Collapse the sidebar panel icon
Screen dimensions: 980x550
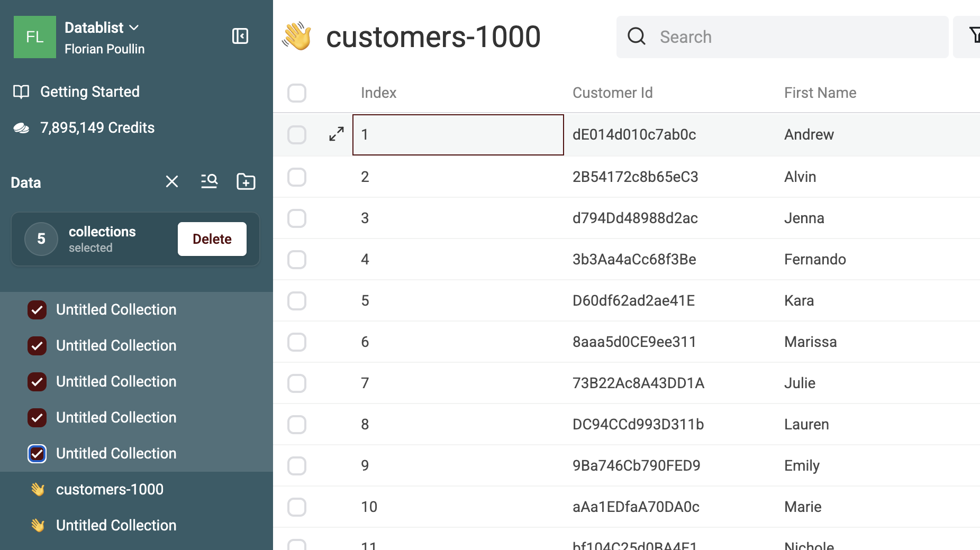point(240,36)
